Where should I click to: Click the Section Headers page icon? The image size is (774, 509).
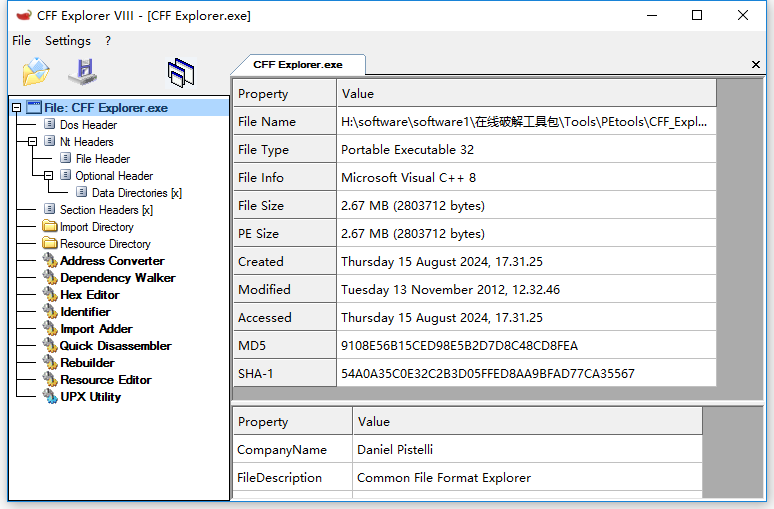point(49,209)
